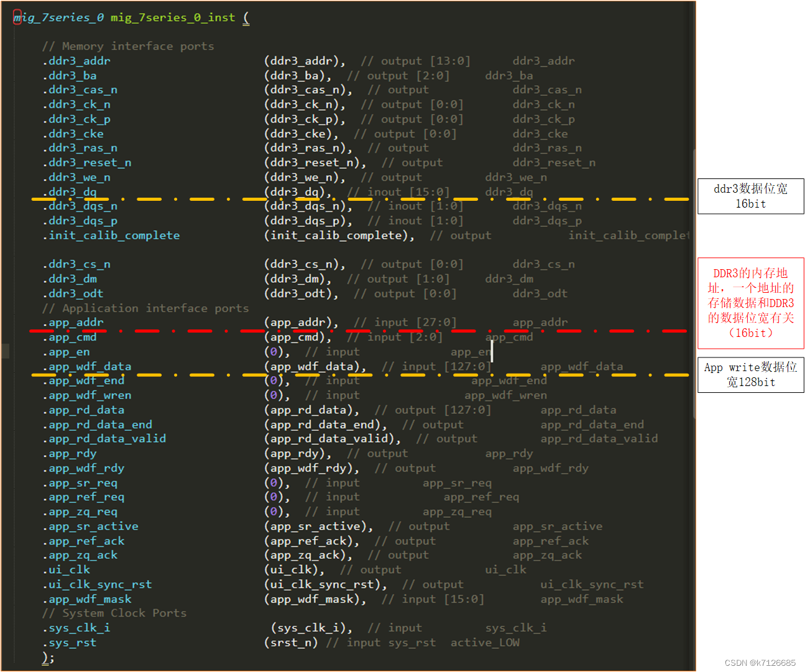This screenshot has height=672, width=805.
Task: Click the "// Memory interface ports" comment
Action: point(128,46)
